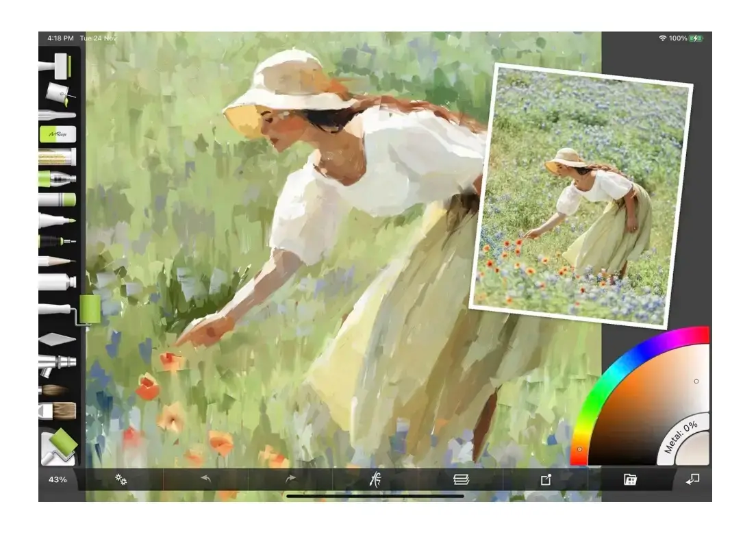Screen dimensions: 756x539
Task: Select the pencil tool
Action: click(56, 261)
